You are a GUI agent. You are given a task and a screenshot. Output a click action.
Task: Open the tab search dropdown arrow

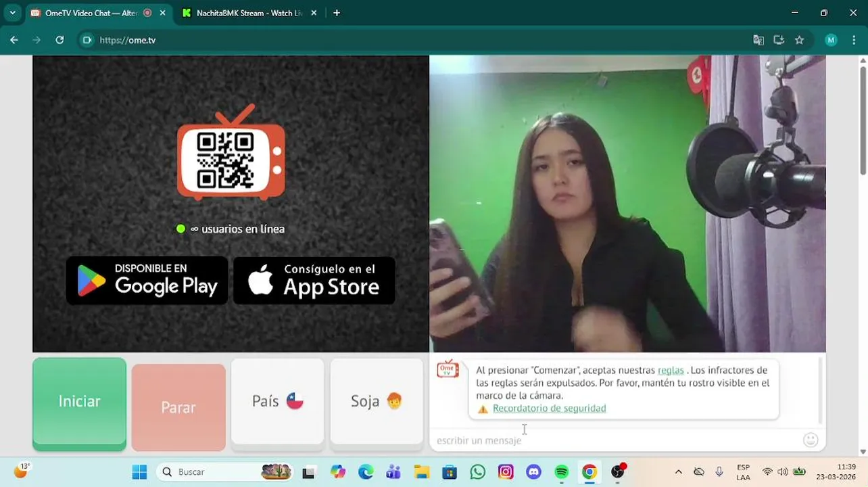(12, 13)
